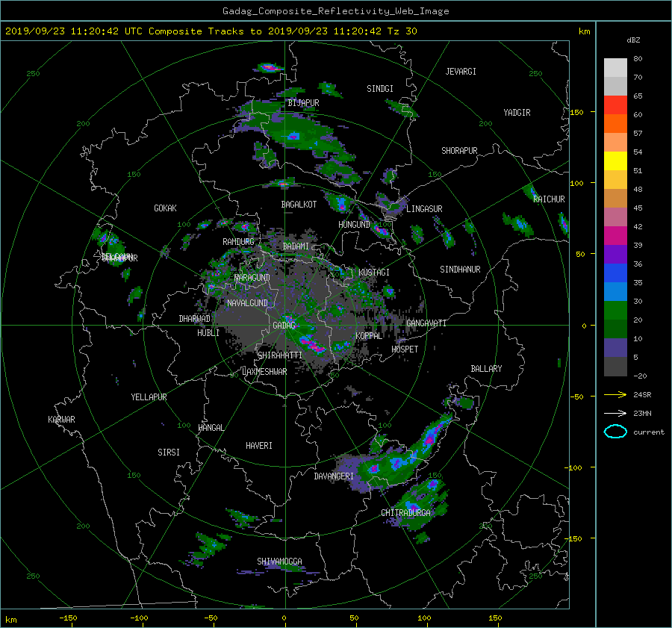
Task: Click the white 23MN arrow legend icon
Action: coord(615,413)
